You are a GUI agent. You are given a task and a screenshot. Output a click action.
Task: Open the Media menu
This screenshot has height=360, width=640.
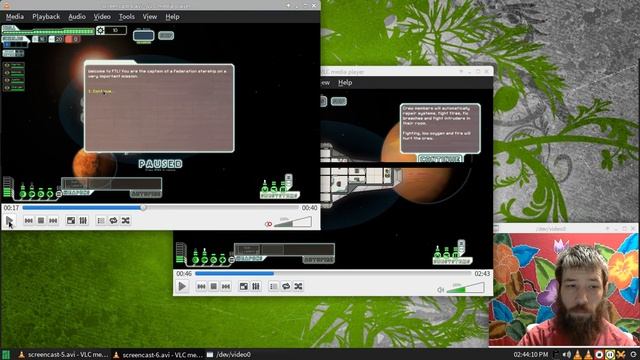15,17
